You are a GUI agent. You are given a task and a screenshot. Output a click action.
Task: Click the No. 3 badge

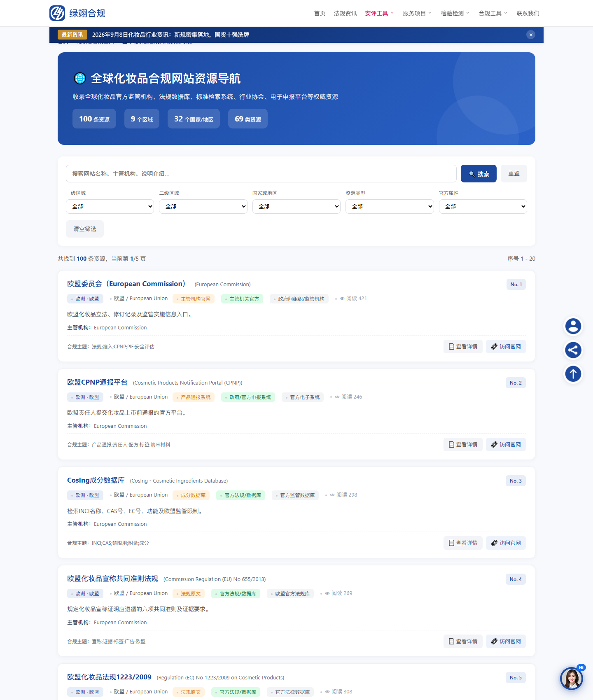(516, 481)
